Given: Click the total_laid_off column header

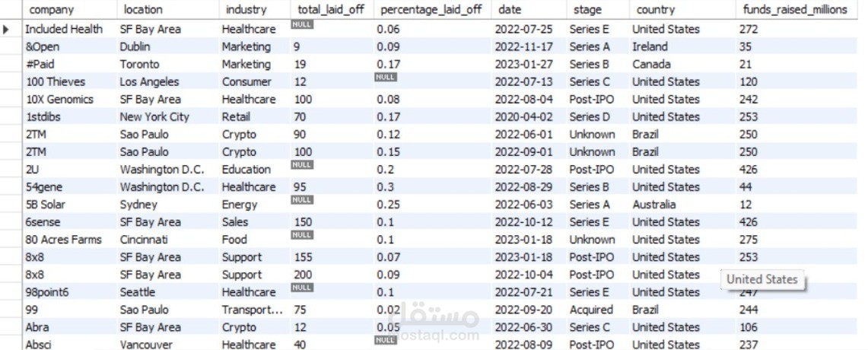Looking at the screenshot, I should [x=332, y=9].
